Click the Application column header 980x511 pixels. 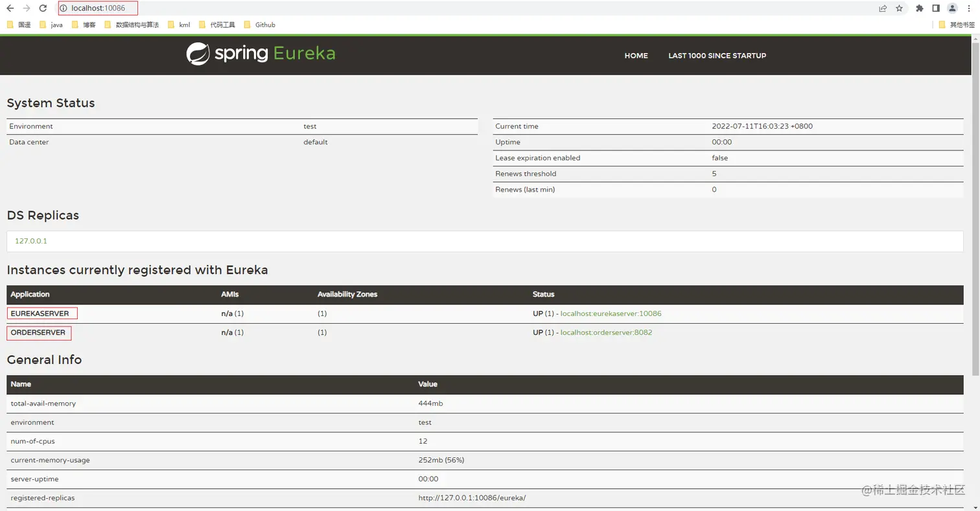click(30, 294)
